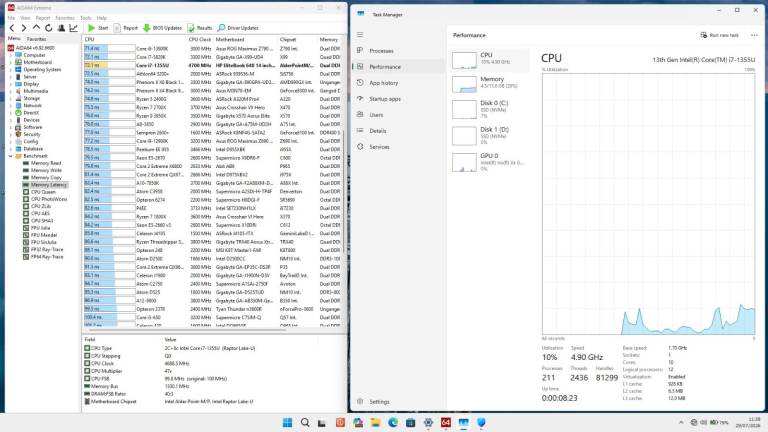Open Driver Updates in AIDA64 toolbar

(x=238, y=28)
